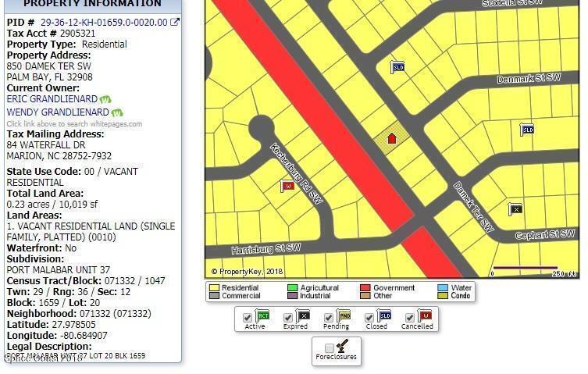Toggle the Expired listings checkbox

pos(287,318)
